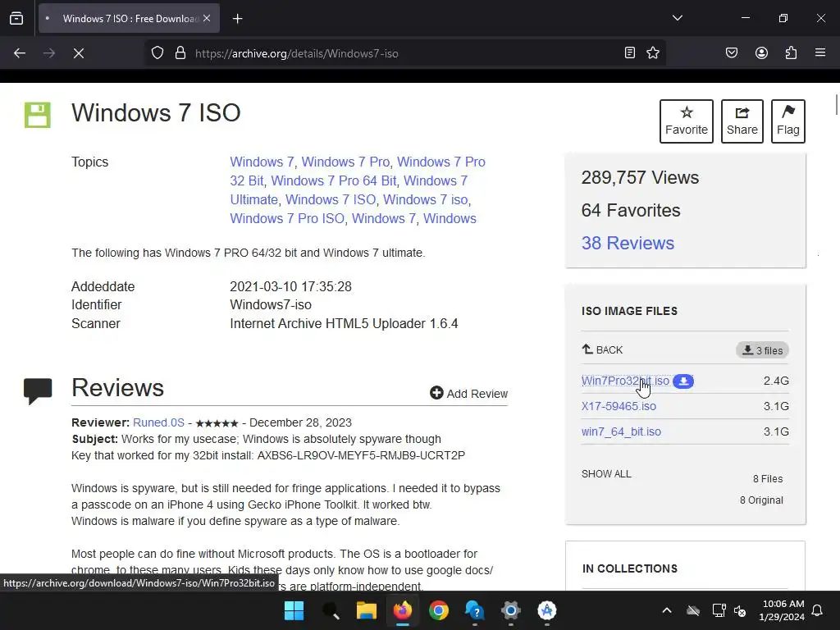Image resolution: width=840 pixels, height=630 pixels.
Task: Click the 289,757 Views text
Action: click(x=640, y=178)
